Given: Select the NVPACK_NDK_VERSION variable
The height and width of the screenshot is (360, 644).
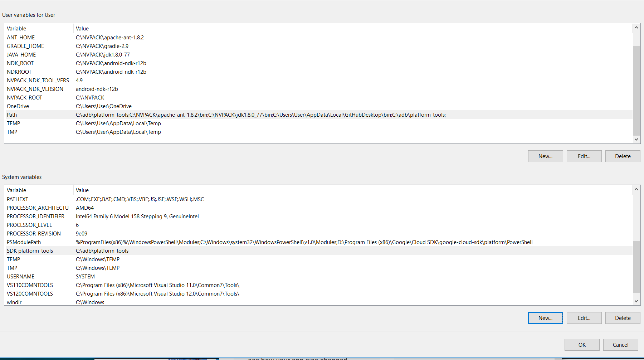Looking at the screenshot, I should click(x=143, y=89).
